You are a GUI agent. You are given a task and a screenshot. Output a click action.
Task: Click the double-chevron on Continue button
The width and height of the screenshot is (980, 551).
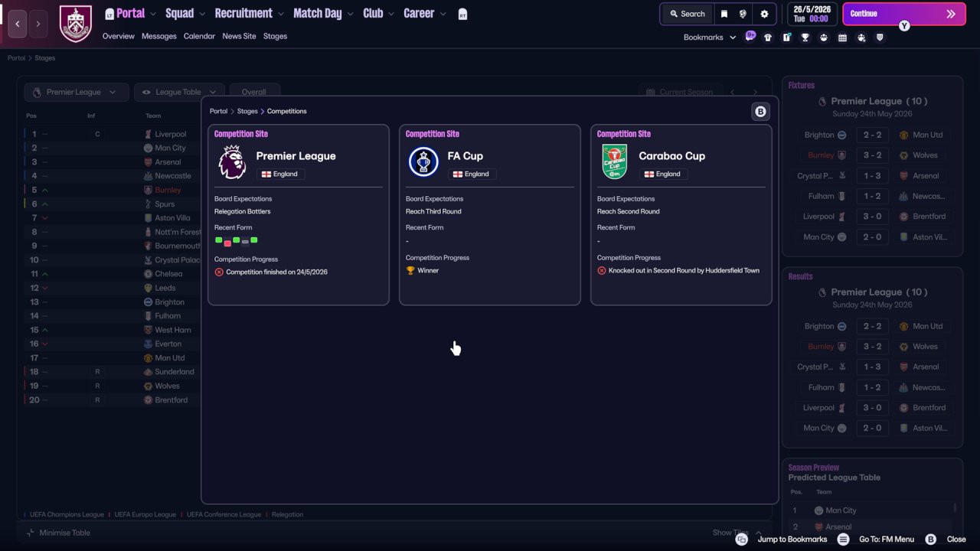click(951, 14)
